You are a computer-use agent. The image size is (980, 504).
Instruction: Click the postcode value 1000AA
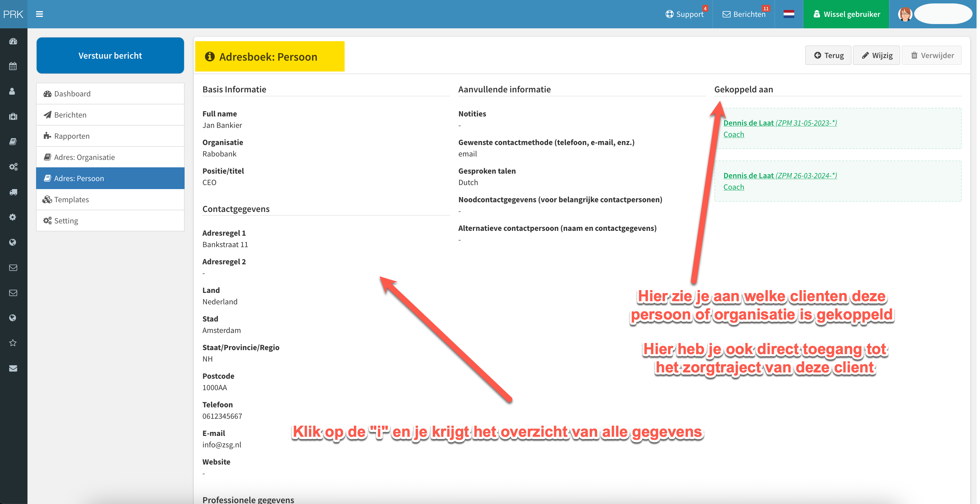(215, 388)
